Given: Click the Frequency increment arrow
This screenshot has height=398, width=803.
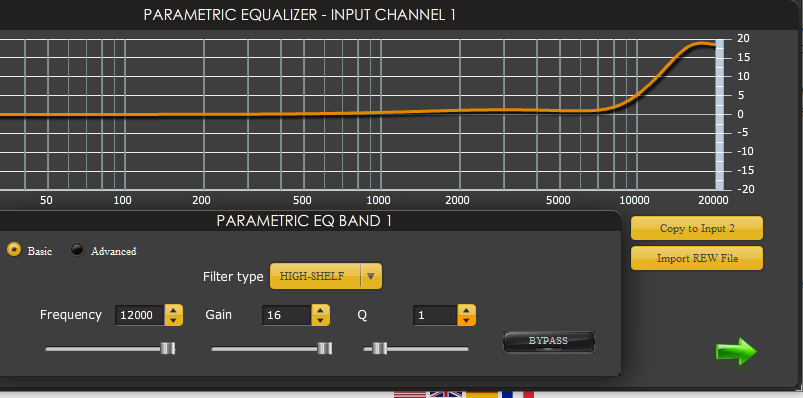Looking at the screenshot, I should coord(174,310).
